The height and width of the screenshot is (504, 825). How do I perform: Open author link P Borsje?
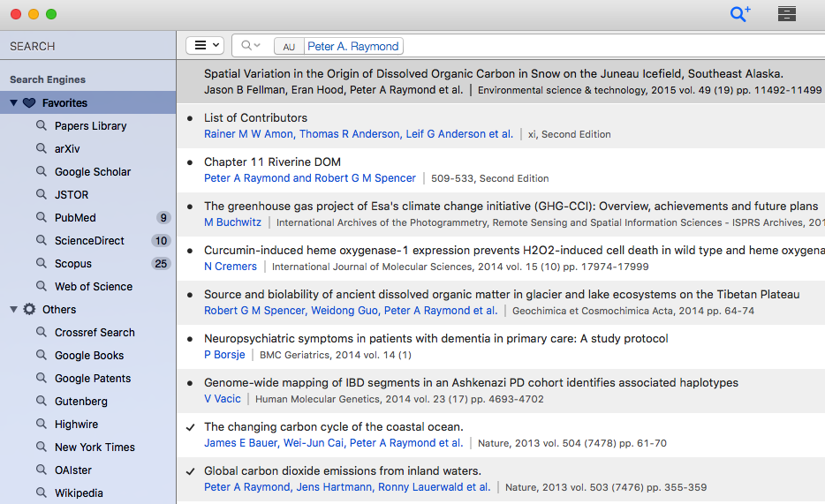click(x=224, y=355)
